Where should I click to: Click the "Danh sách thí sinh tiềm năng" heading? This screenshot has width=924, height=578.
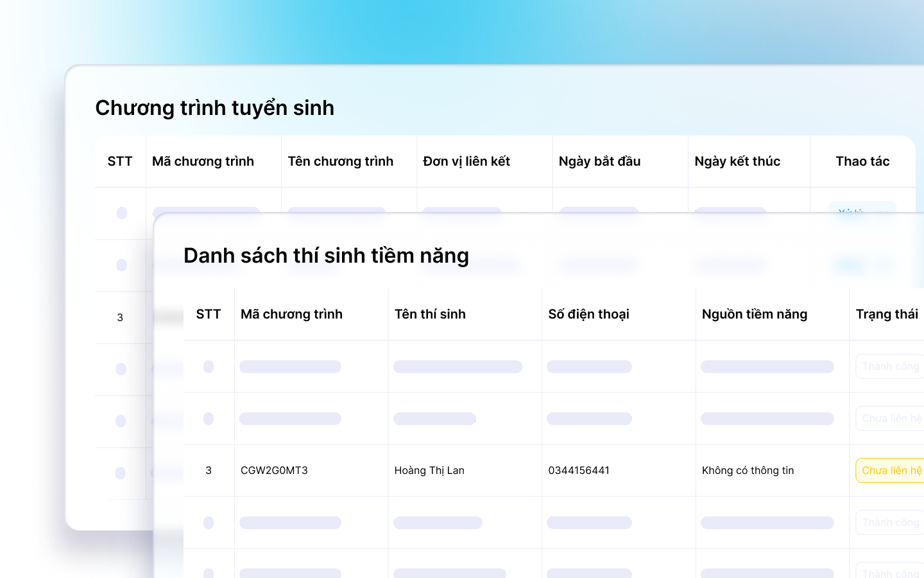(326, 256)
